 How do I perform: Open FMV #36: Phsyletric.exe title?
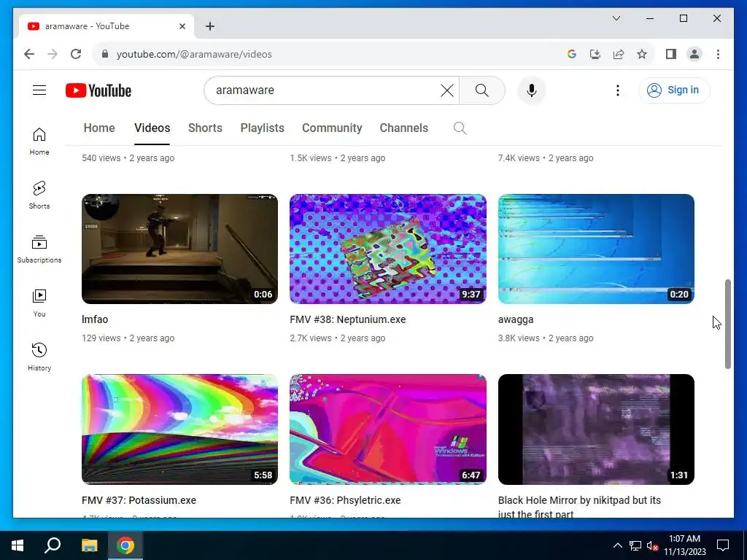[345, 500]
